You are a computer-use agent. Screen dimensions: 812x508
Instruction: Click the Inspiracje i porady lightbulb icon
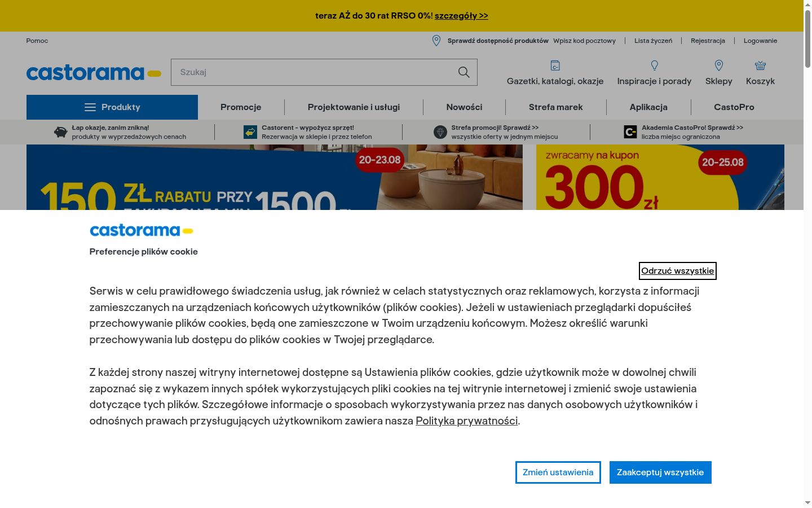tap(654, 65)
